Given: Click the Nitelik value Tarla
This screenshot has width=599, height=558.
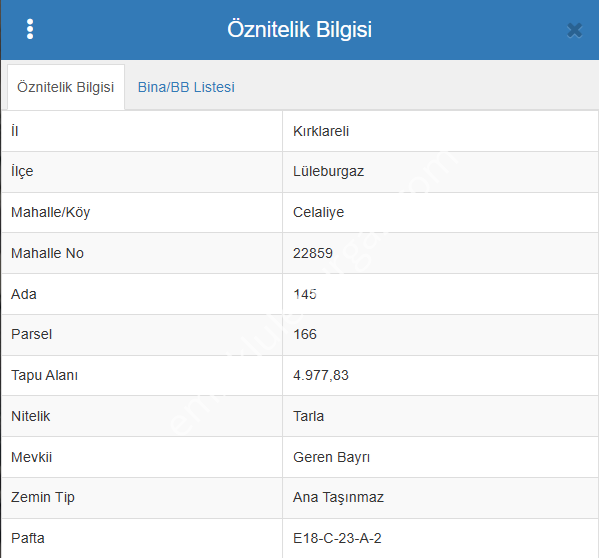Looking at the screenshot, I should (x=308, y=416).
